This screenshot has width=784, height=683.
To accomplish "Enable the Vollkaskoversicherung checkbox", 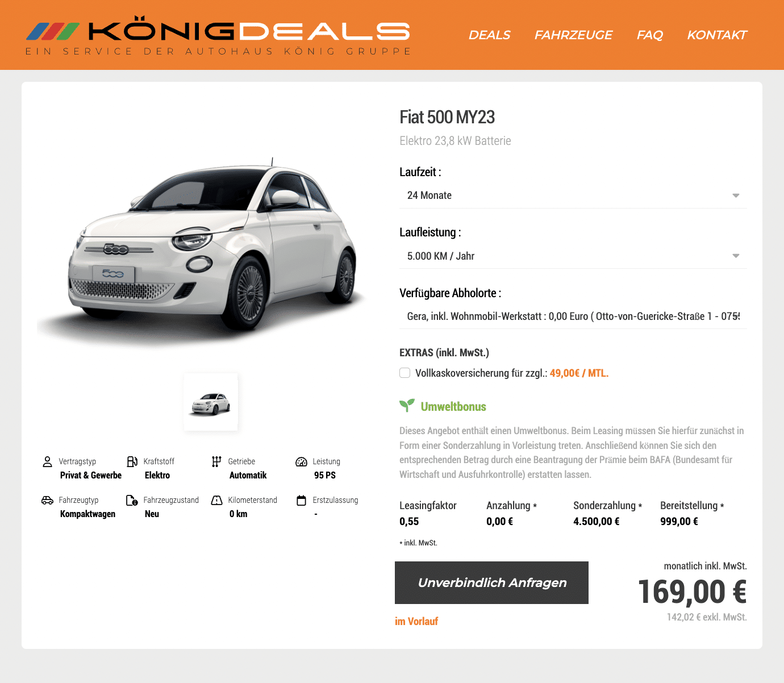I will tap(404, 373).
